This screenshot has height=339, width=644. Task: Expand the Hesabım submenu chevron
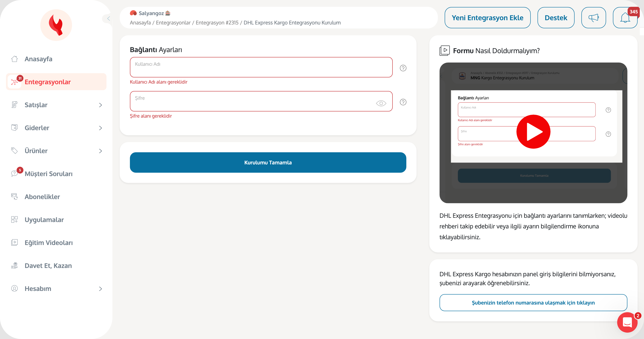101,289
